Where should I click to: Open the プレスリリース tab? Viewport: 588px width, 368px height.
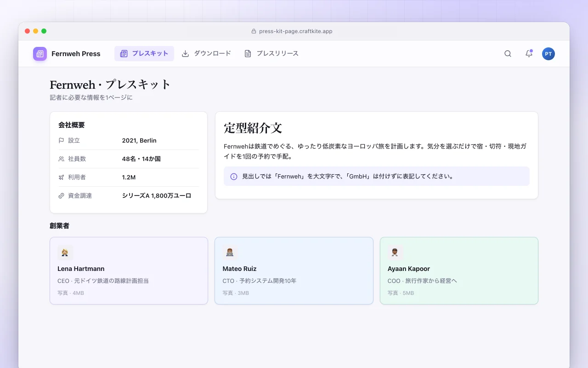tap(271, 54)
